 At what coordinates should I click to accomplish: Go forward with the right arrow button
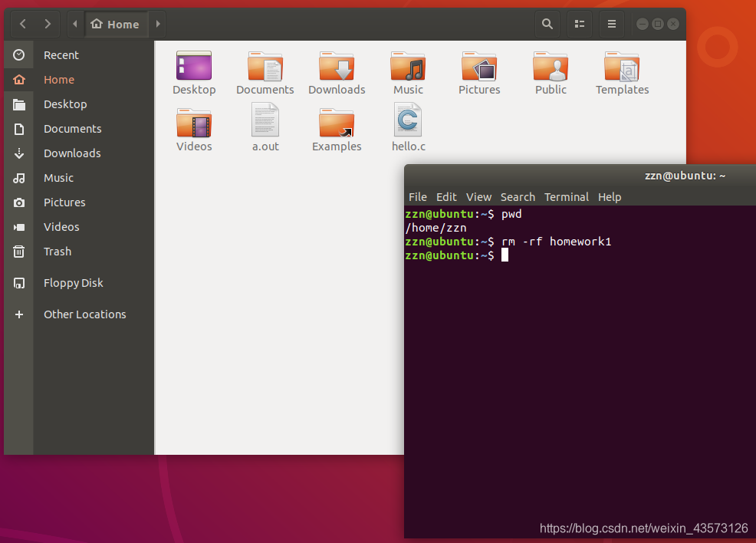[48, 24]
